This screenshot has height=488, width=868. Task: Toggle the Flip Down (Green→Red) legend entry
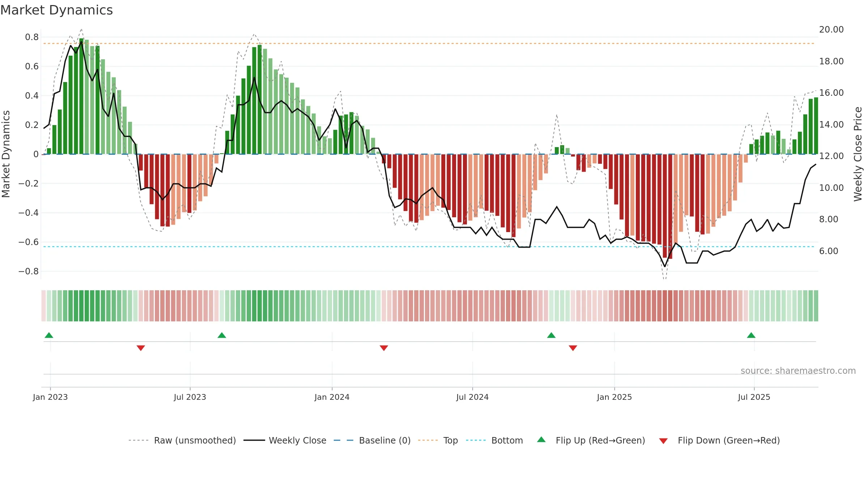[719, 440]
